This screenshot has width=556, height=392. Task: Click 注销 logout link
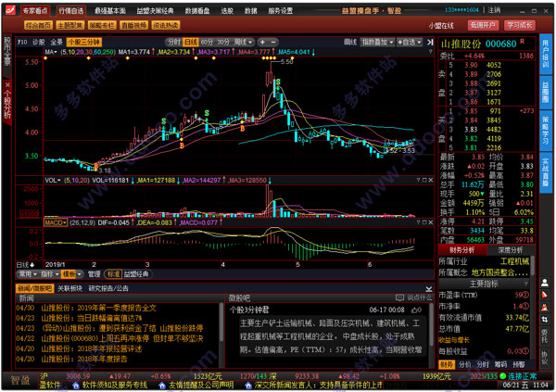click(494, 10)
